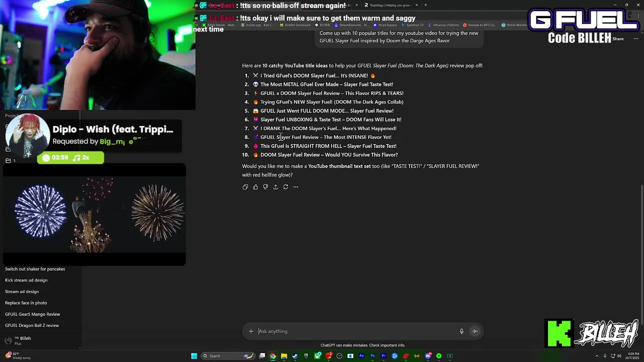Open File Explorer from the taskbar
This screenshot has height=362, width=644.
point(284,356)
